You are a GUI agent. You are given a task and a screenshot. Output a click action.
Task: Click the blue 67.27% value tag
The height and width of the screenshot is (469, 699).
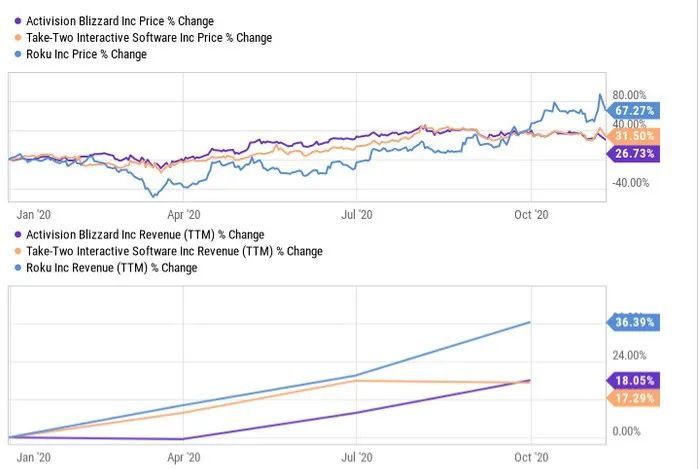pos(634,111)
